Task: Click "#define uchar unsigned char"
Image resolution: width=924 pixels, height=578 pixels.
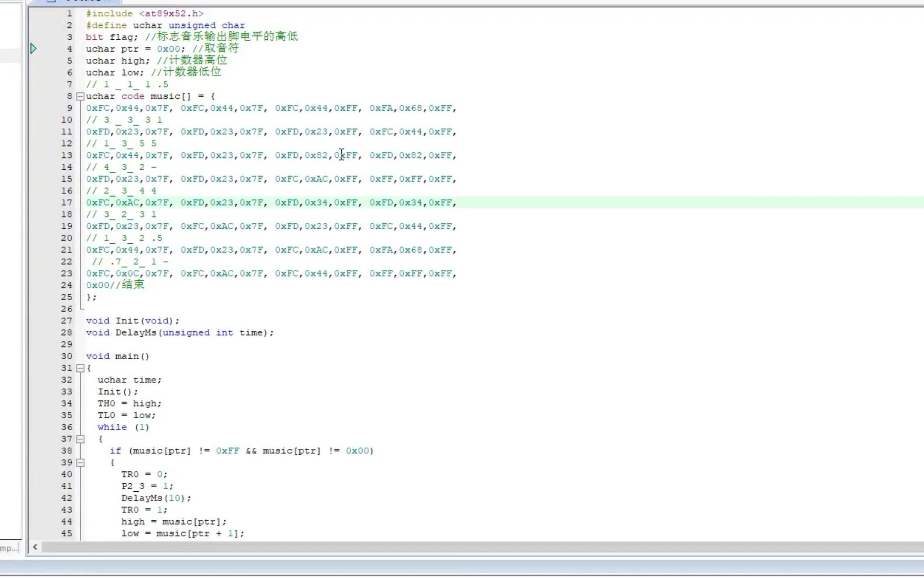Action: coord(165,25)
